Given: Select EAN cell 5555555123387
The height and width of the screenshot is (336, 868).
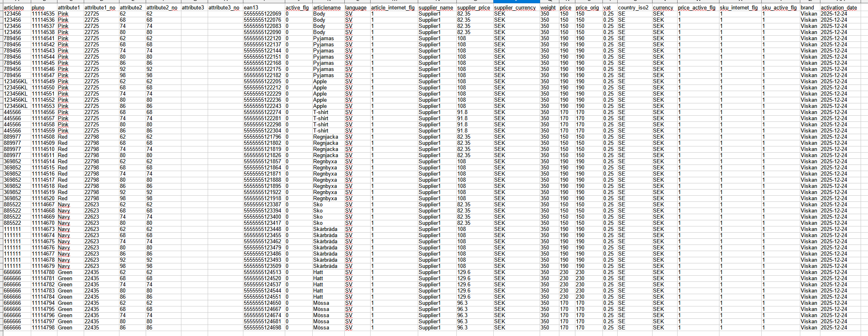Looking at the screenshot, I should point(263,205).
